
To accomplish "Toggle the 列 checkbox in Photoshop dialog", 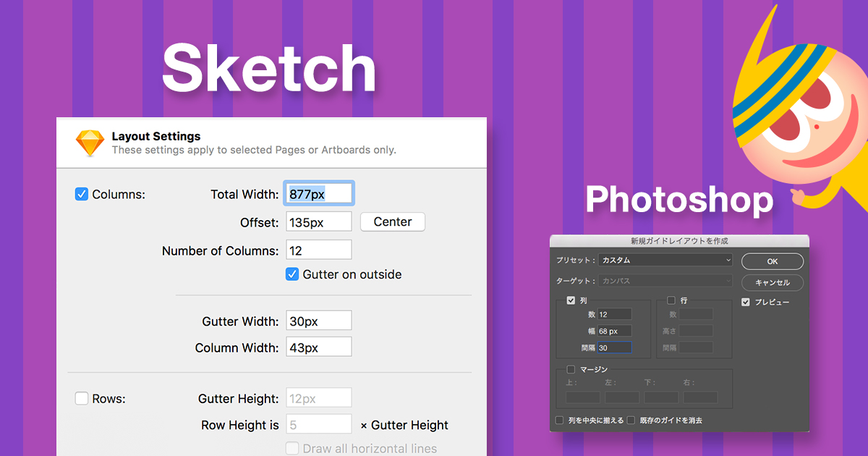I will point(571,300).
